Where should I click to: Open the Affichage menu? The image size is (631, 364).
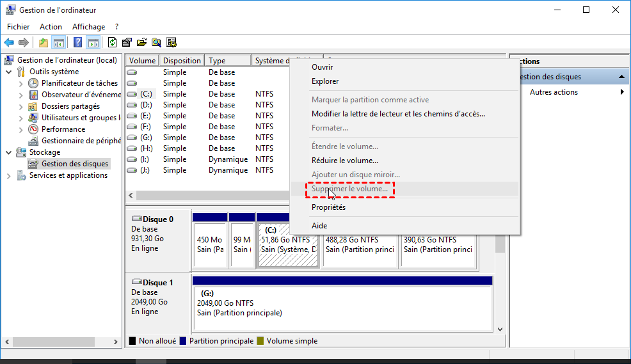click(x=88, y=26)
